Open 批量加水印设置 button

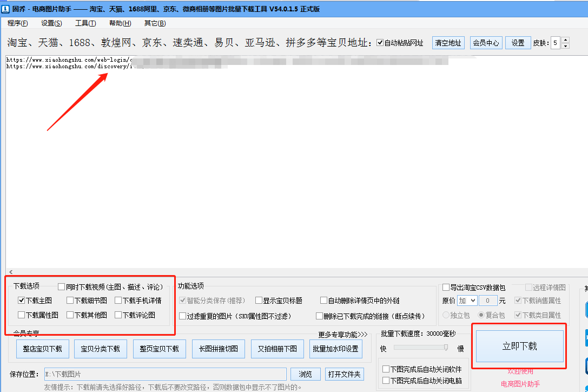[335, 349]
